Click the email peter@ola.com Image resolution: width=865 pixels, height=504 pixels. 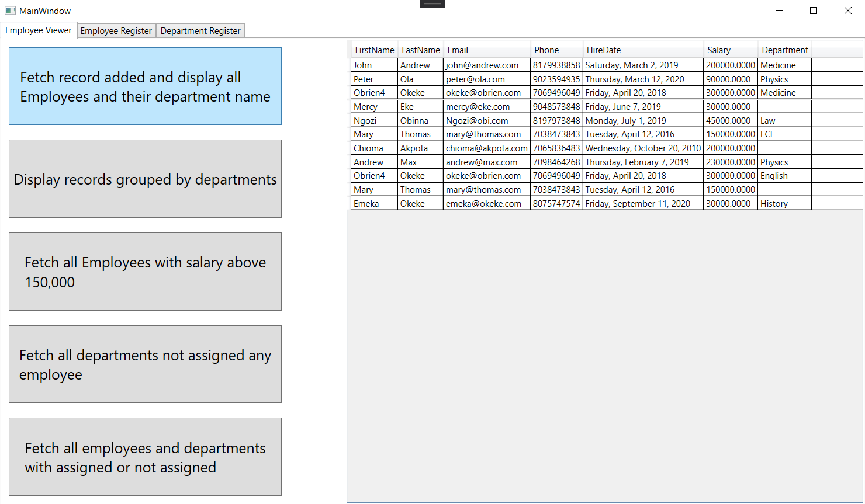point(487,79)
